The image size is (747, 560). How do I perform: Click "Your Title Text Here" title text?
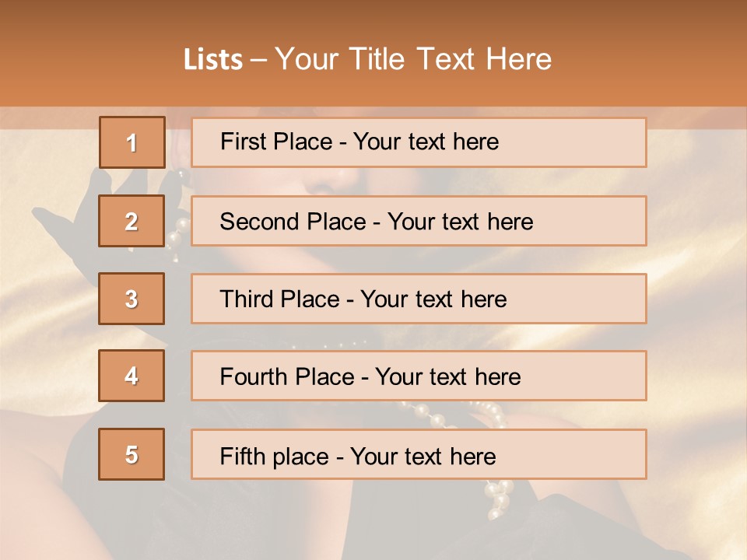[x=413, y=59]
